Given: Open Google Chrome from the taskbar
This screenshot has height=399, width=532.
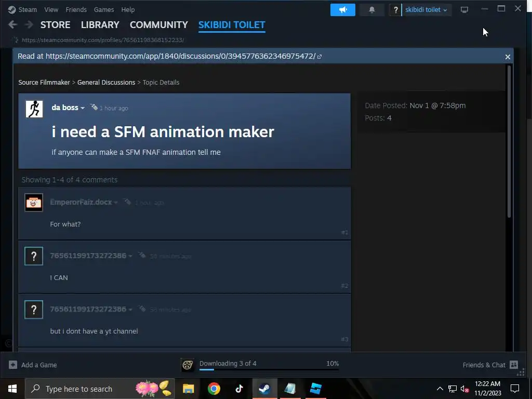Looking at the screenshot, I should [x=214, y=389].
